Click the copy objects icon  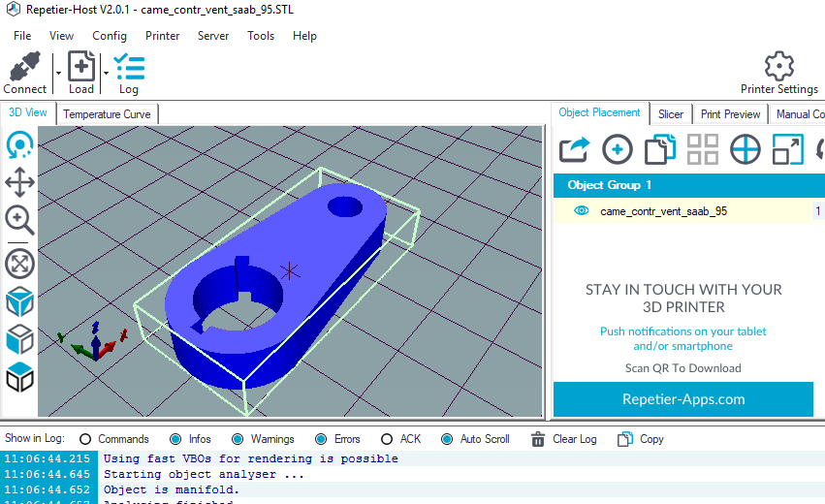tap(659, 149)
